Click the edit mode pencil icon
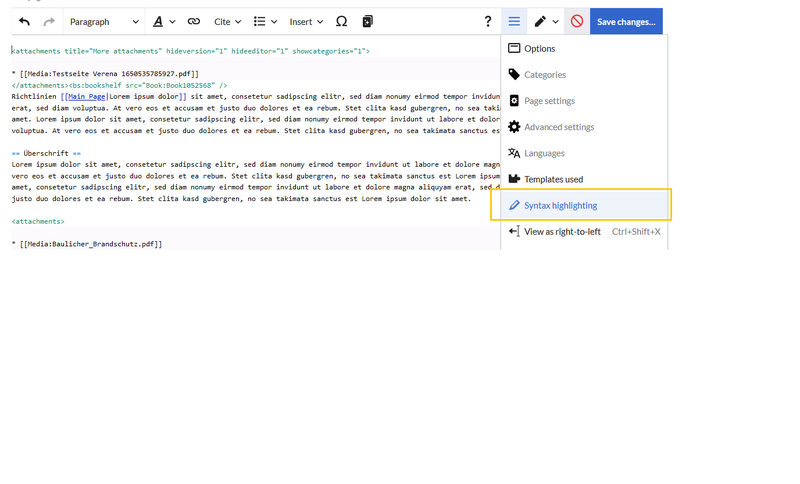The width and height of the screenshot is (800, 484). (x=540, y=21)
